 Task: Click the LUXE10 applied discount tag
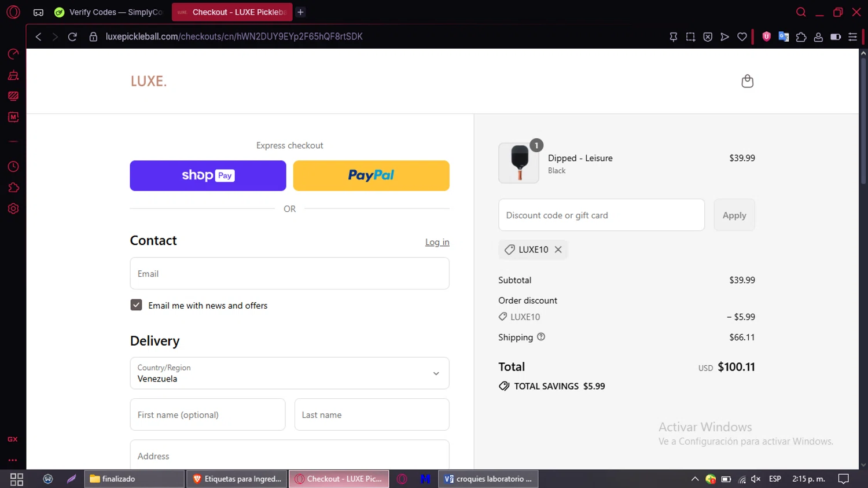point(533,249)
